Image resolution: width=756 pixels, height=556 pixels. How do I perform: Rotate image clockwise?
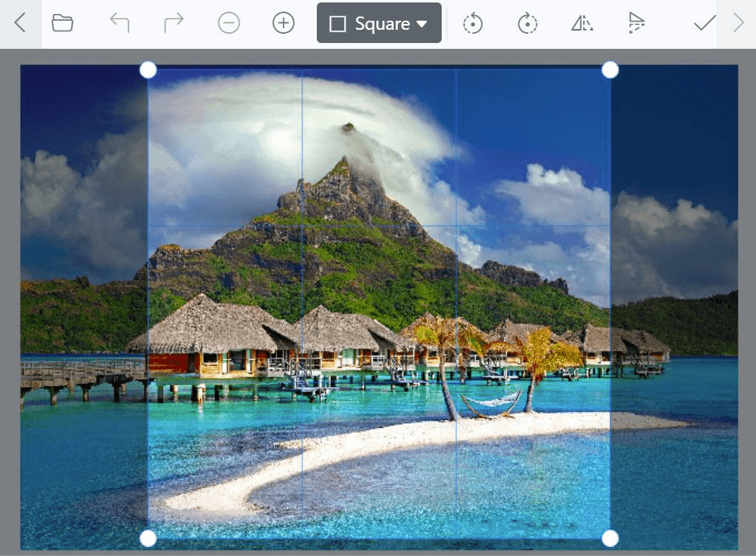(x=528, y=23)
